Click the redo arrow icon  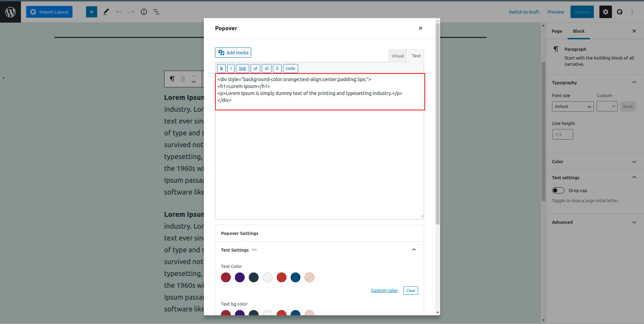pyautogui.click(x=131, y=12)
